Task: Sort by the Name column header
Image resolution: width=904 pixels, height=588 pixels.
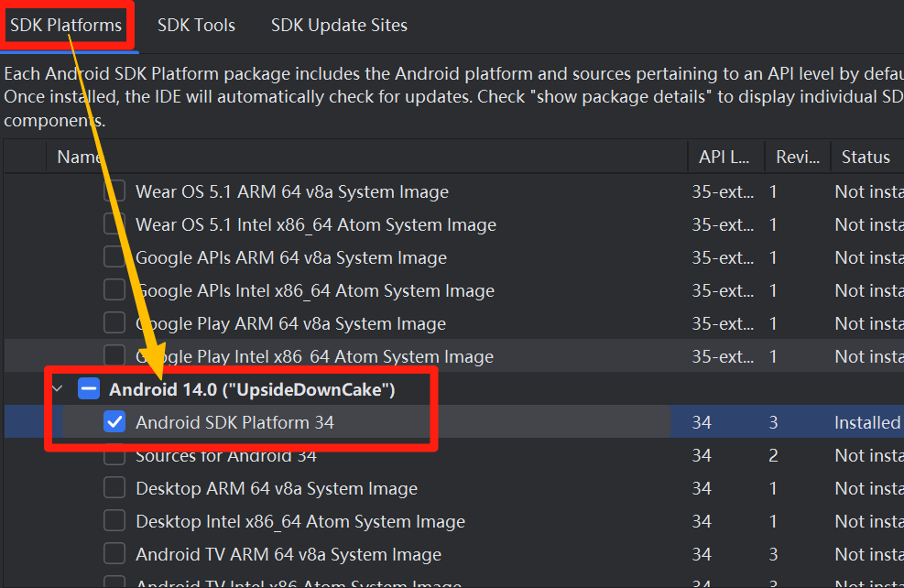Action: (366, 157)
